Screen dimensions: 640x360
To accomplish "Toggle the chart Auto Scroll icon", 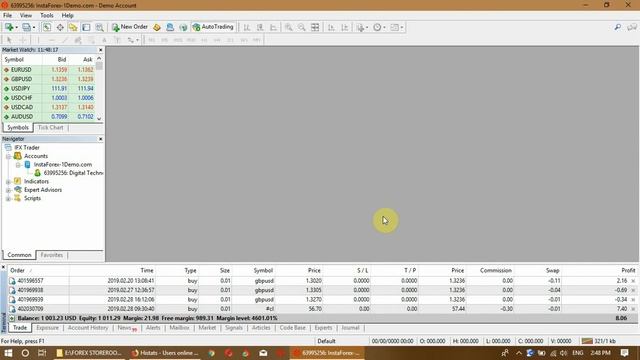I will [x=331, y=27].
